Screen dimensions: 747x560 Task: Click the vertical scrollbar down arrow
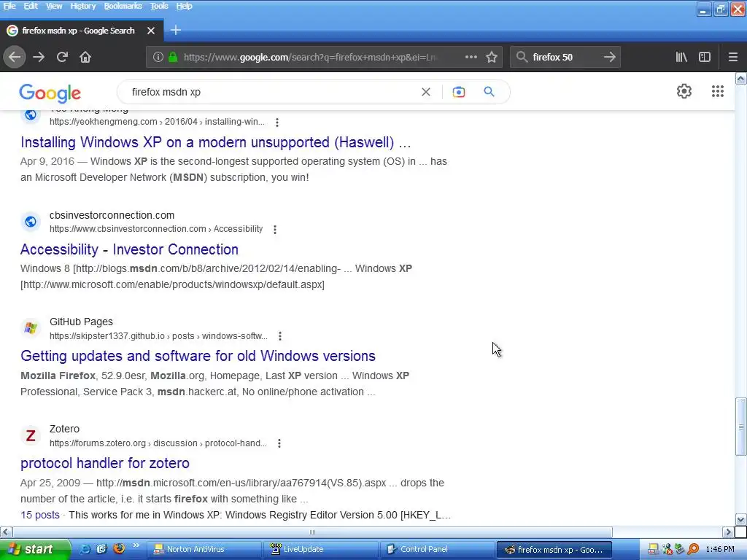pos(741,519)
